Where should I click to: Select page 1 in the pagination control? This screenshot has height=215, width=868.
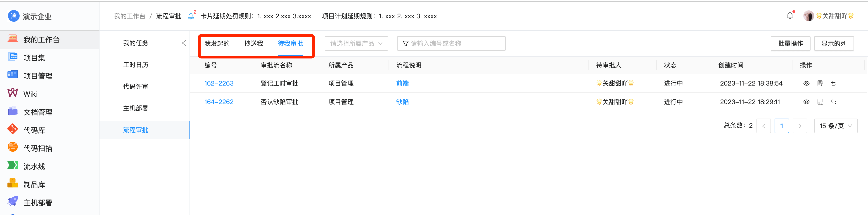pos(782,126)
